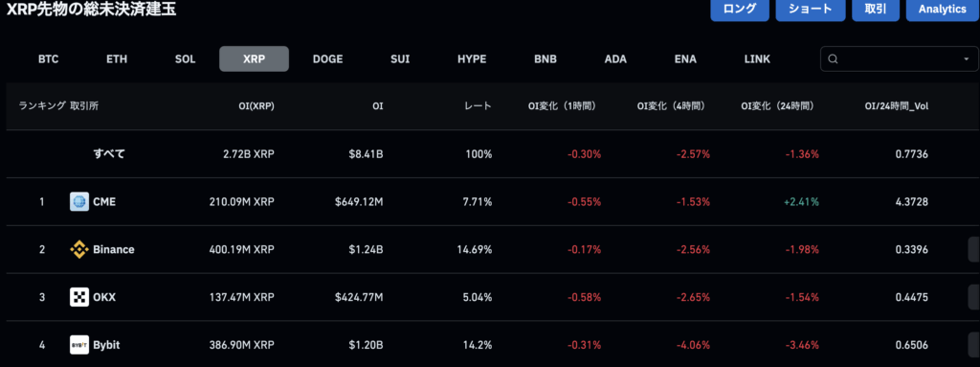
Task: Select the DOGE tab
Action: point(327,58)
